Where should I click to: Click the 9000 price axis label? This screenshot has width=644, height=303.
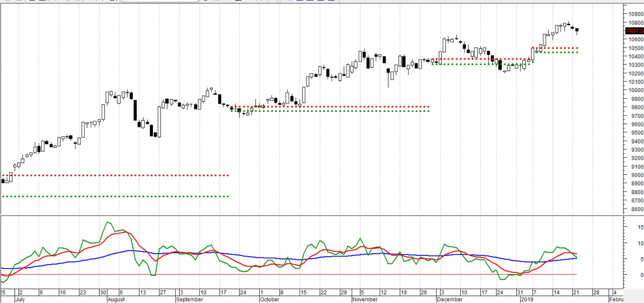point(637,175)
